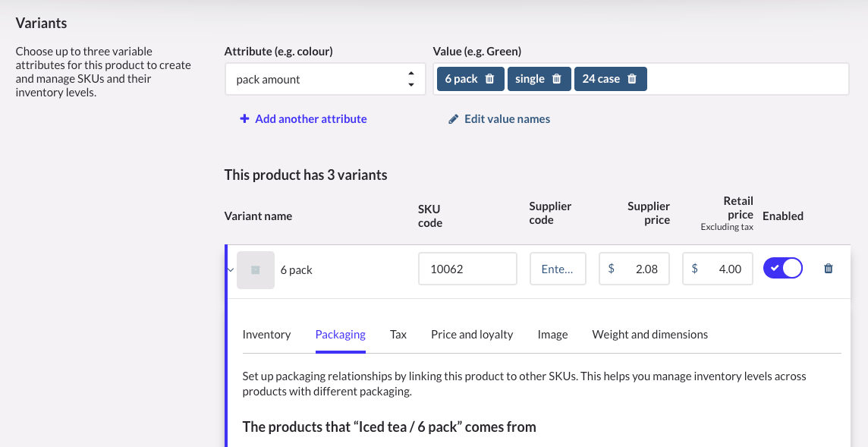Remove the "6 pack" value tag
Image resolution: width=868 pixels, height=447 pixels.
point(490,79)
